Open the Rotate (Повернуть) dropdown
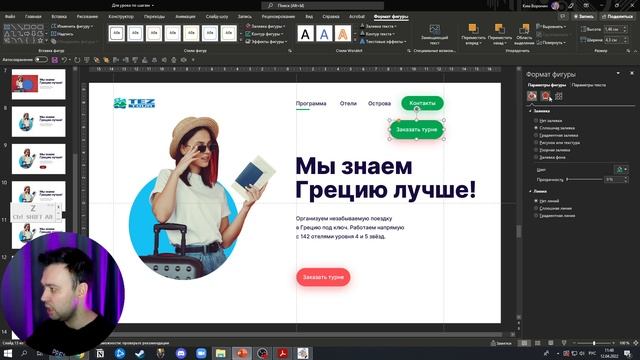 coord(551,42)
